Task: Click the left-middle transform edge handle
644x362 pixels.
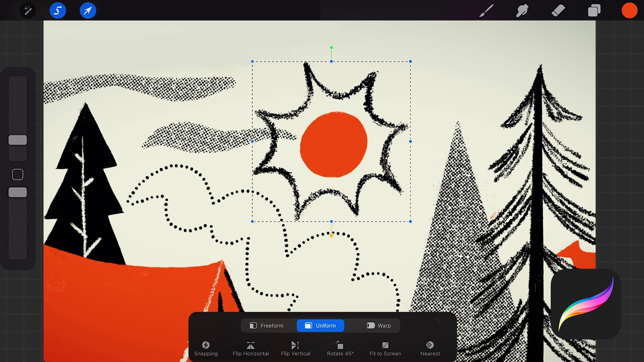Action: [x=252, y=142]
